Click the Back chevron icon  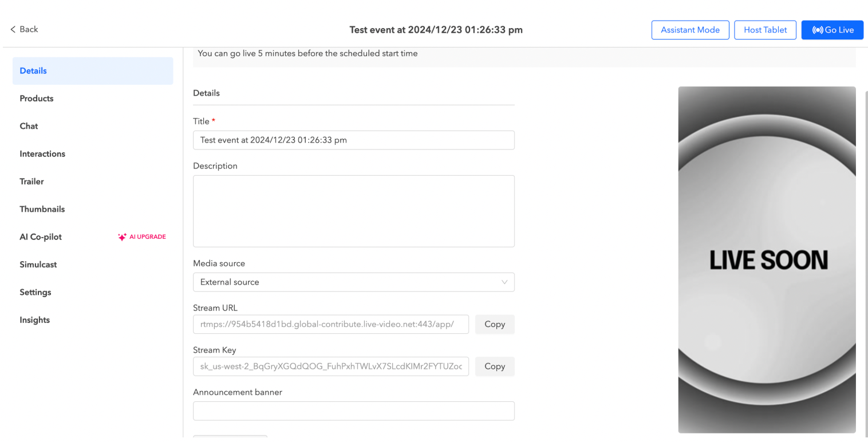tap(13, 29)
